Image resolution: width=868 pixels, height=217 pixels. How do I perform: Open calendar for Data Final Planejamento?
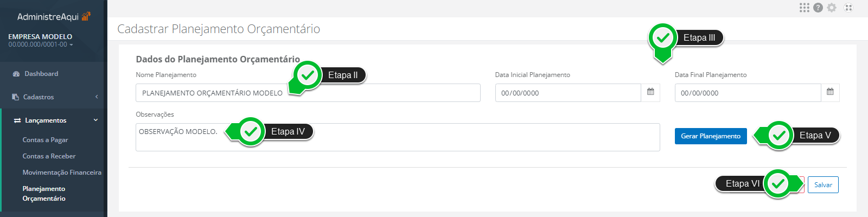(x=830, y=92)
